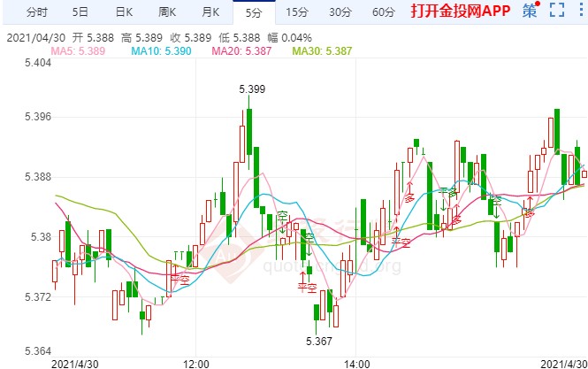The image size is (588, 369).
Task: Click the 低 5.388 low value
Action: [240, 37]
